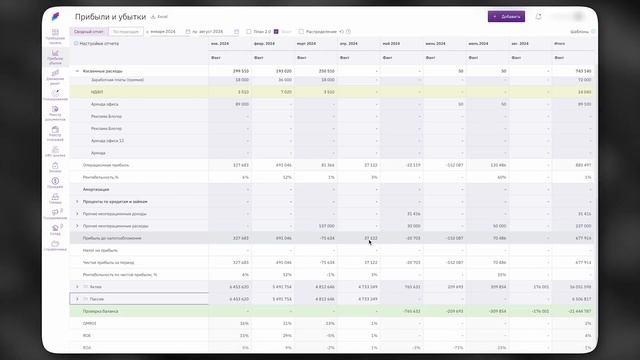This screenshot has height=360, width=640.
Task: Open the sidebar megaphone icon with badge
Action: (55, 214)
